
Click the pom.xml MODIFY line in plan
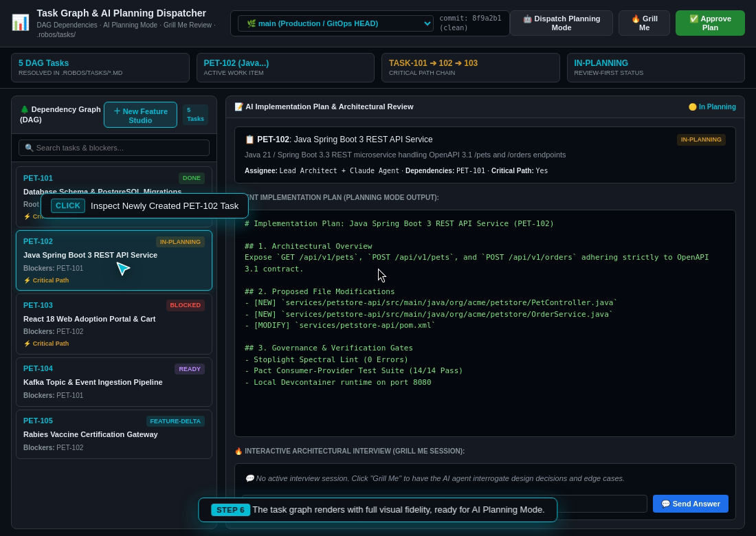(340, 325)
